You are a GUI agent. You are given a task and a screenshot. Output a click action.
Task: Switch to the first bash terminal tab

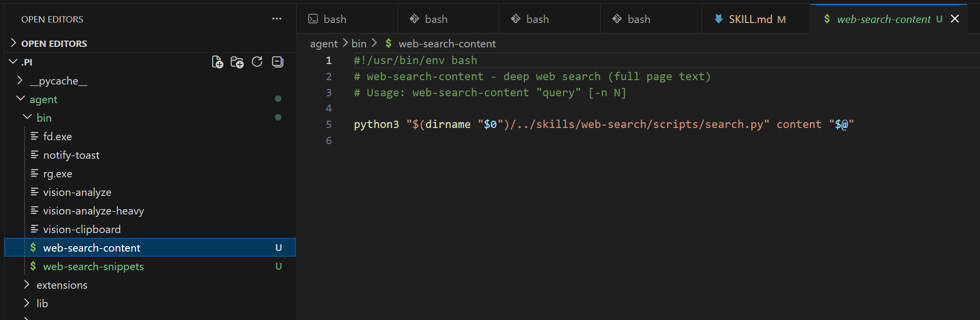tap(347, 19)
